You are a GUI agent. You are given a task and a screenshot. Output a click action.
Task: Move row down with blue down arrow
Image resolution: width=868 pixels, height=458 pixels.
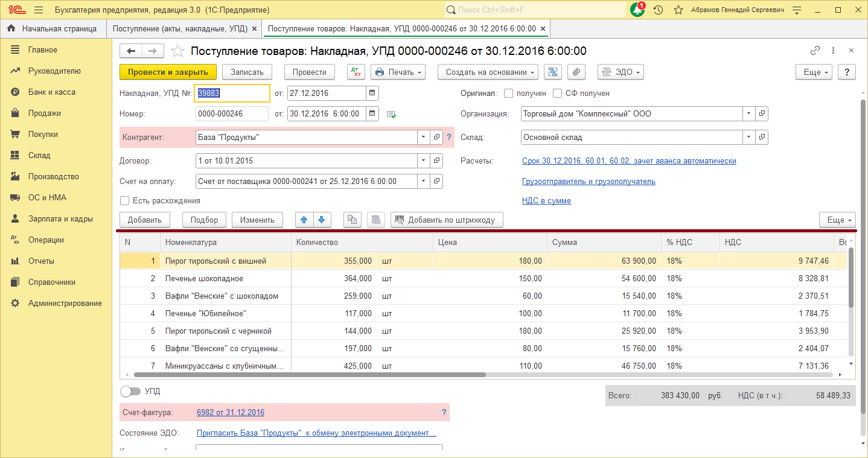(x=321, y=220)
